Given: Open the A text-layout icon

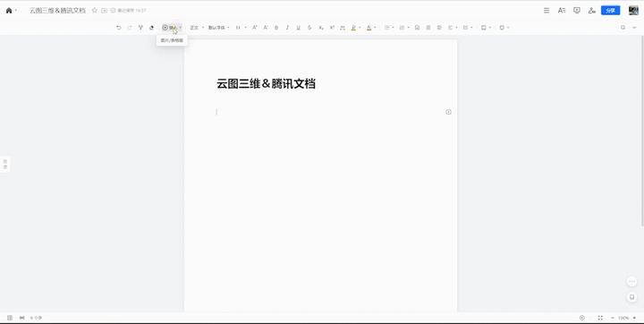Looking at the screenshot, I should (562, 11).
